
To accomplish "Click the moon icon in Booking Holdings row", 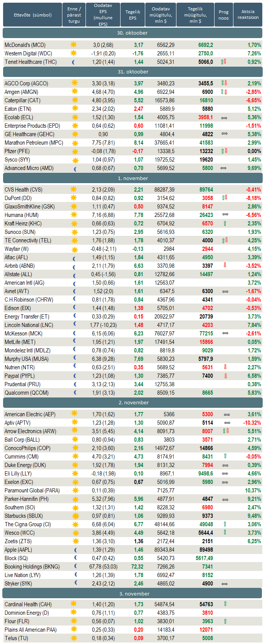I will tap(75, 566).
